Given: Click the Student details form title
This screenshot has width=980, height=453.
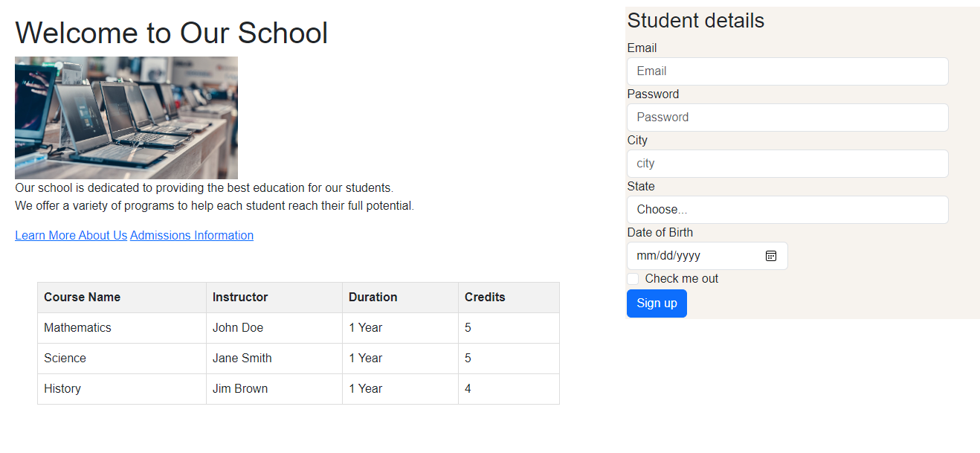Looking at the screenshot, I should coord(695,21).
